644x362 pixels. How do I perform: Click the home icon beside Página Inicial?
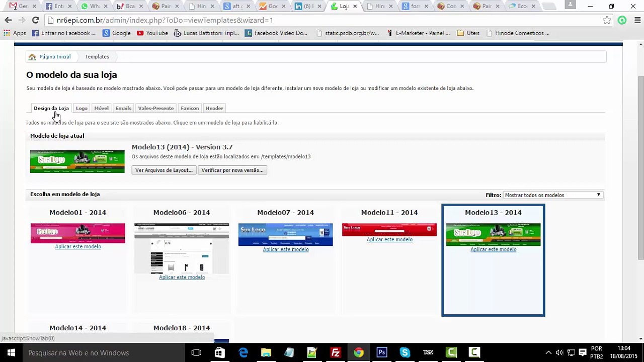pos(32,57)
